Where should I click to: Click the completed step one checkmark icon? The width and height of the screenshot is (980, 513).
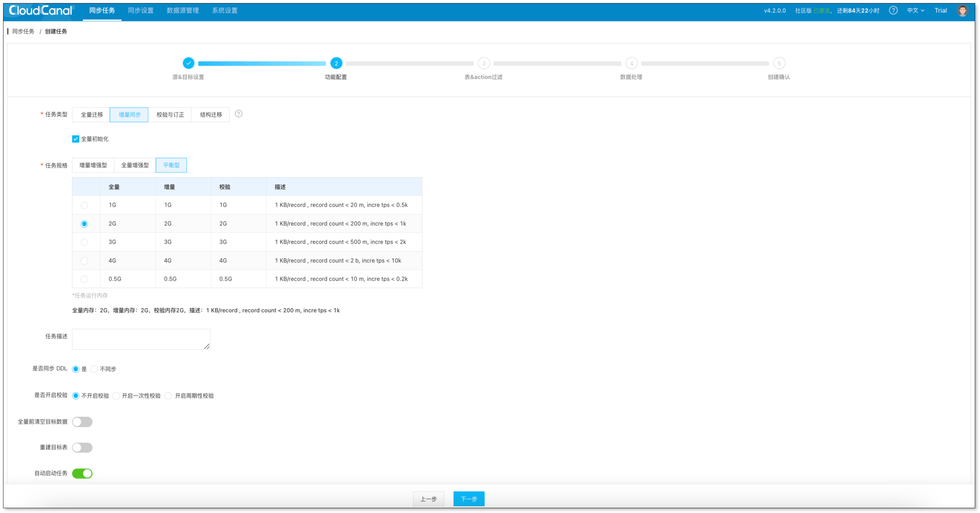click(188, 63)
